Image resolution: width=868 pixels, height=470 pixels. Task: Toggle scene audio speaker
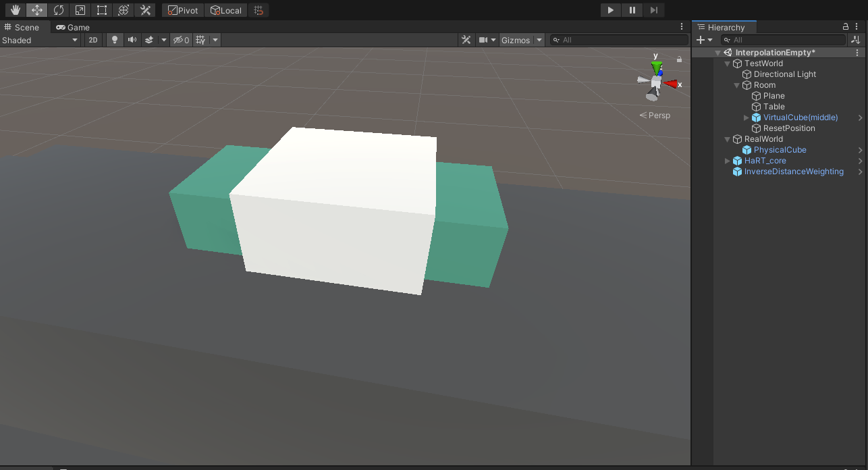[132, 40]
